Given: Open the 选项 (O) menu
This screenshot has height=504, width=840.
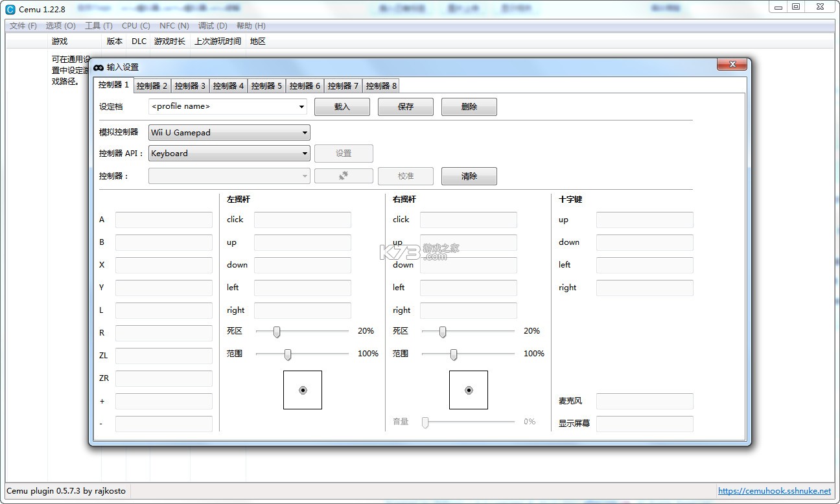Looking at the screenshot, I should click(x=61, y=26).
